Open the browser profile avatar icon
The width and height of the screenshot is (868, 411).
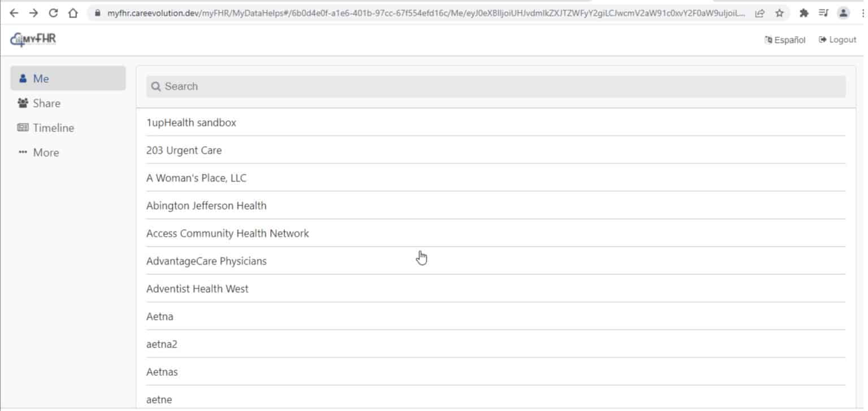pos(843,13)
